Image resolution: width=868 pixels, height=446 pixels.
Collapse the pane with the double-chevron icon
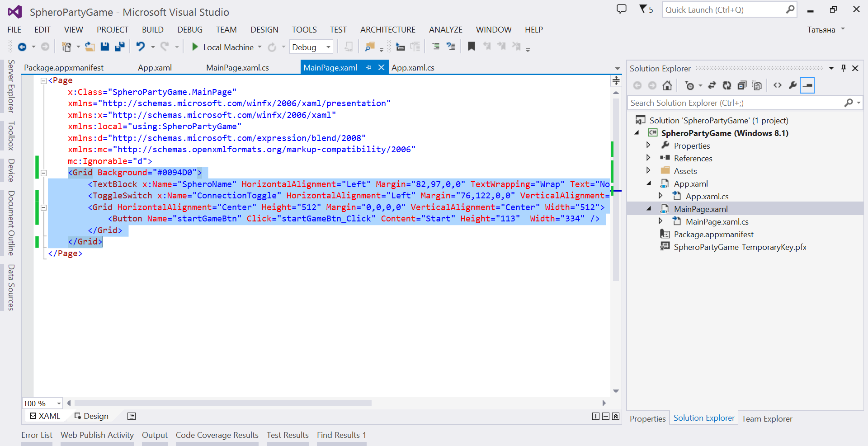(616, 416)
